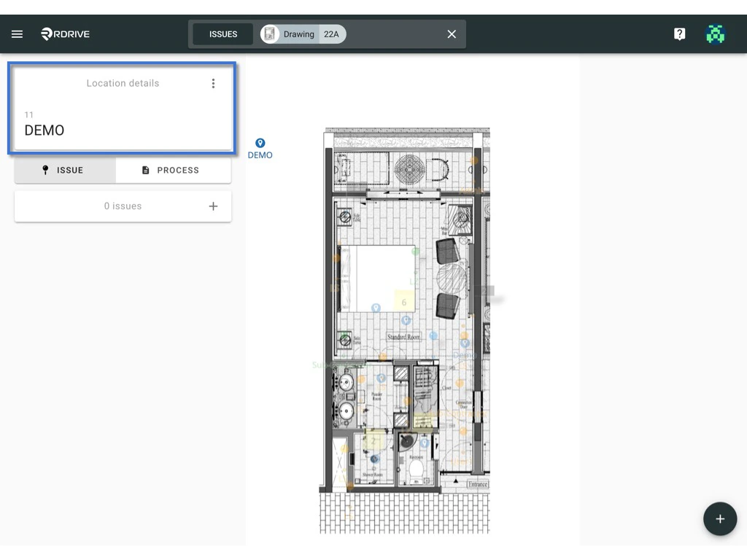747x560 pixels.
Task: Add new issue with plus icon
Action: 213,206
